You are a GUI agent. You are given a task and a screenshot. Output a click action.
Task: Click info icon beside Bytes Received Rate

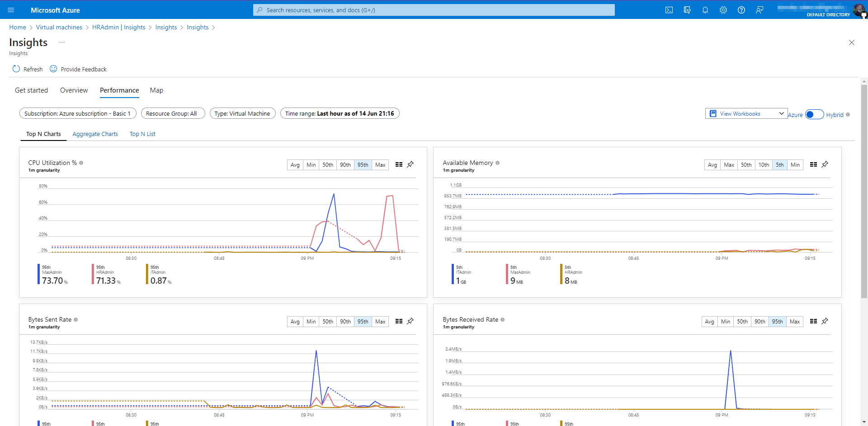[503, 319]
